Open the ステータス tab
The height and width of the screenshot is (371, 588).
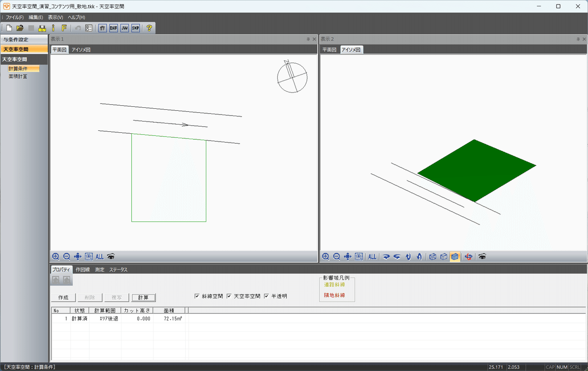tap(118, 270)
